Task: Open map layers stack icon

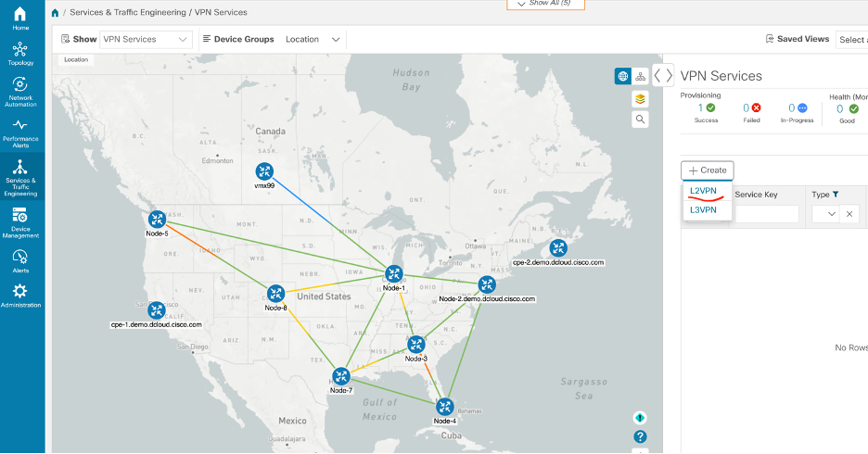Action: [641, 98]
